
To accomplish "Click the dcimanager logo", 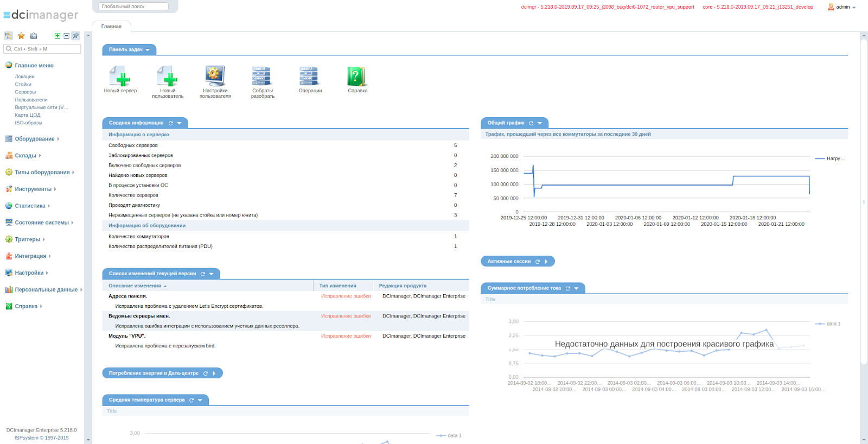I will (x=41, y=15).
